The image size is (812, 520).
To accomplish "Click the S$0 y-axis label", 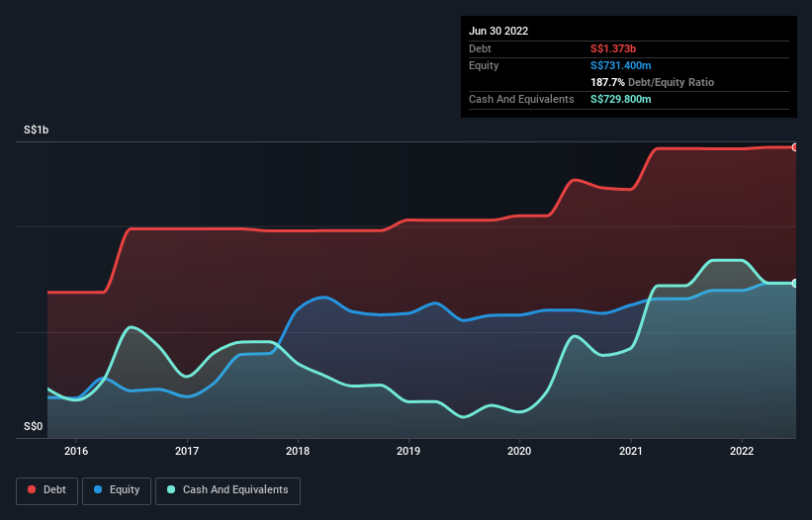I will coord(34,427).
